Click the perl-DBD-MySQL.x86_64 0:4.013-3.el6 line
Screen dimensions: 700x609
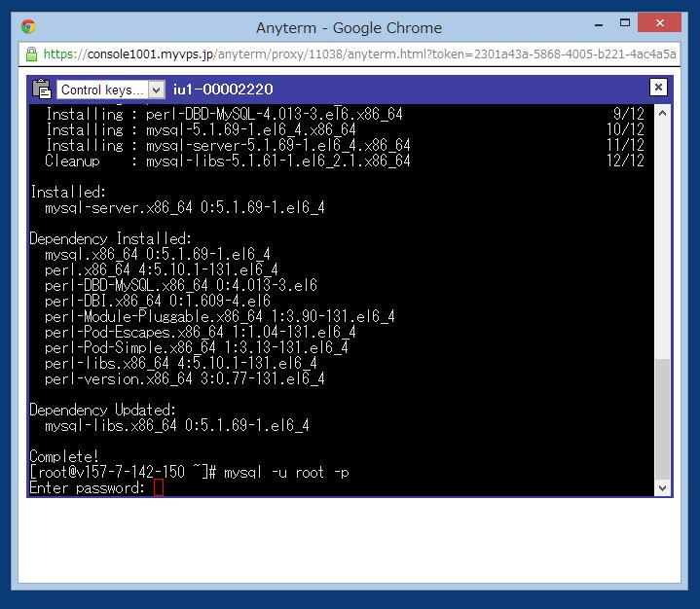pyautogui.click(x=181, y=285)
